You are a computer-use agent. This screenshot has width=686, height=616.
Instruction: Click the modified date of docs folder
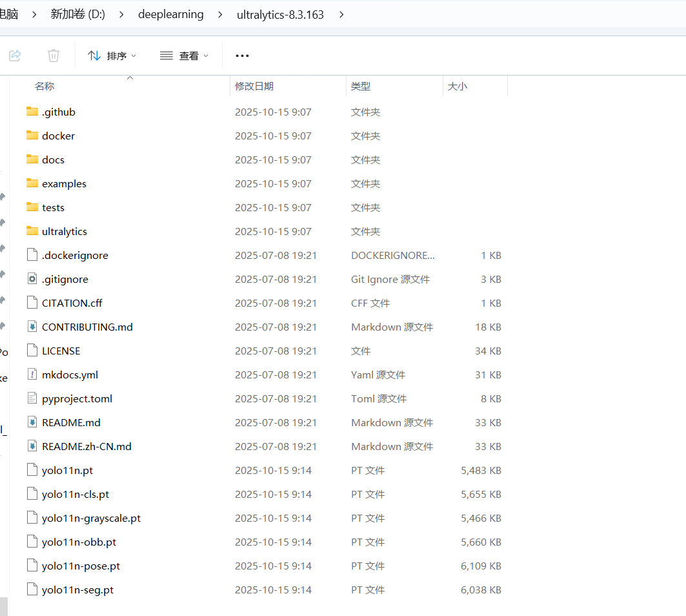pos(273,159)
